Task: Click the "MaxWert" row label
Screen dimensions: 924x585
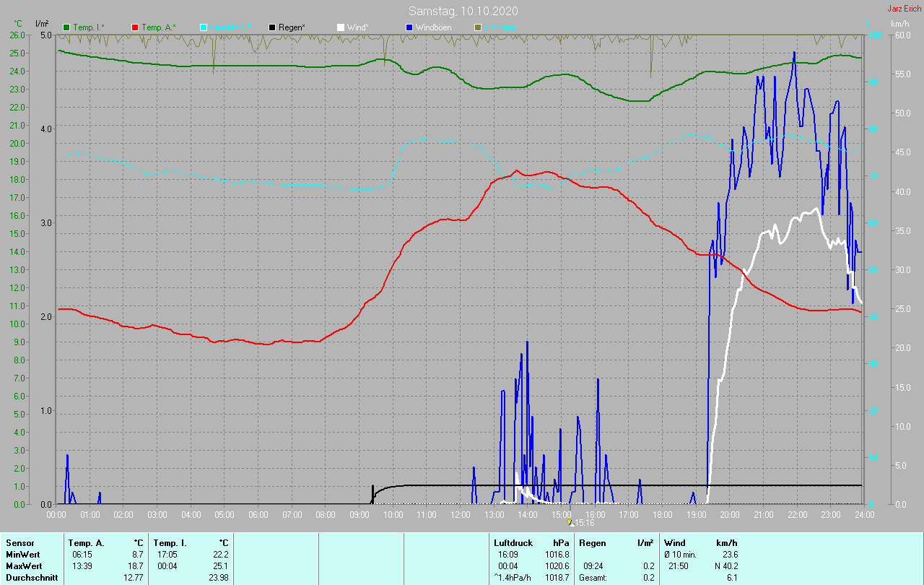Action: 25,566
